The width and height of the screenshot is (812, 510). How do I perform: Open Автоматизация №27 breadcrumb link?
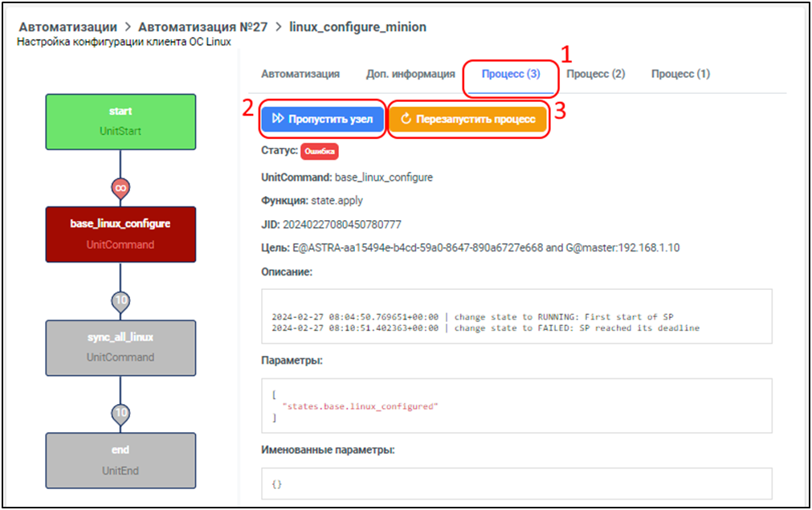(202, 27)
